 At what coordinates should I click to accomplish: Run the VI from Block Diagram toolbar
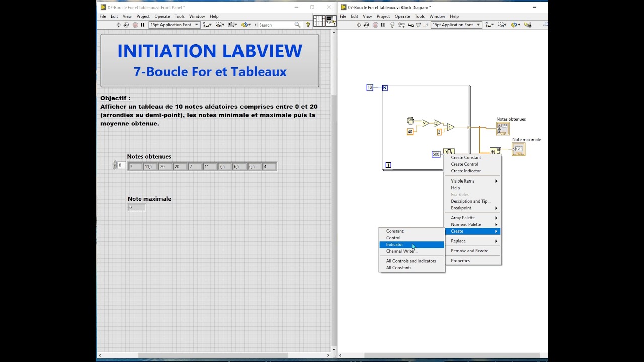359,25
